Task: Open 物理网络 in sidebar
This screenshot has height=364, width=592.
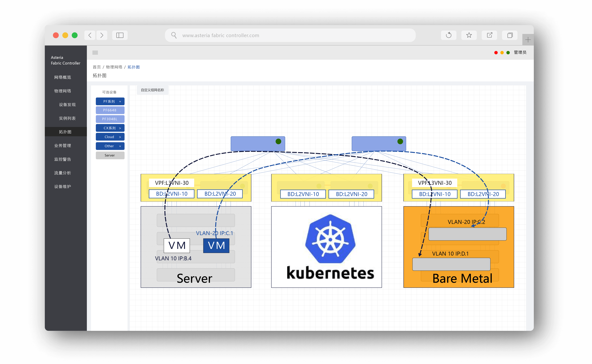Action: [x=63, y=91]
